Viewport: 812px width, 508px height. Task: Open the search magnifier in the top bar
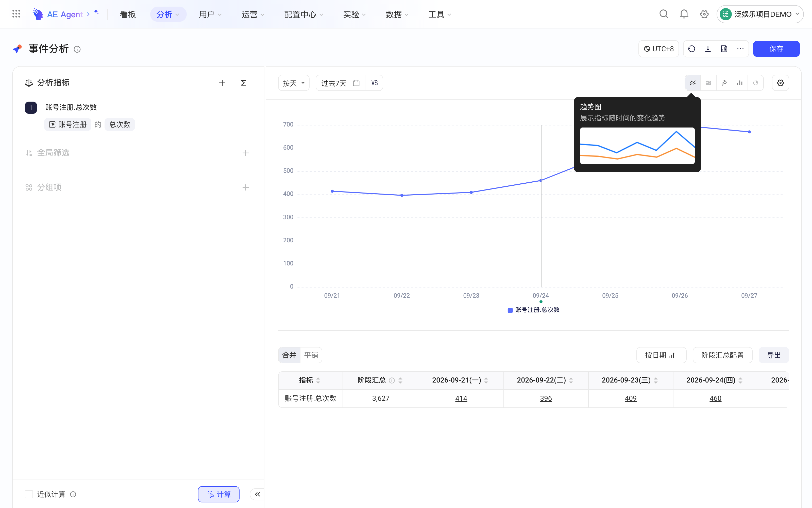(664, 14)
